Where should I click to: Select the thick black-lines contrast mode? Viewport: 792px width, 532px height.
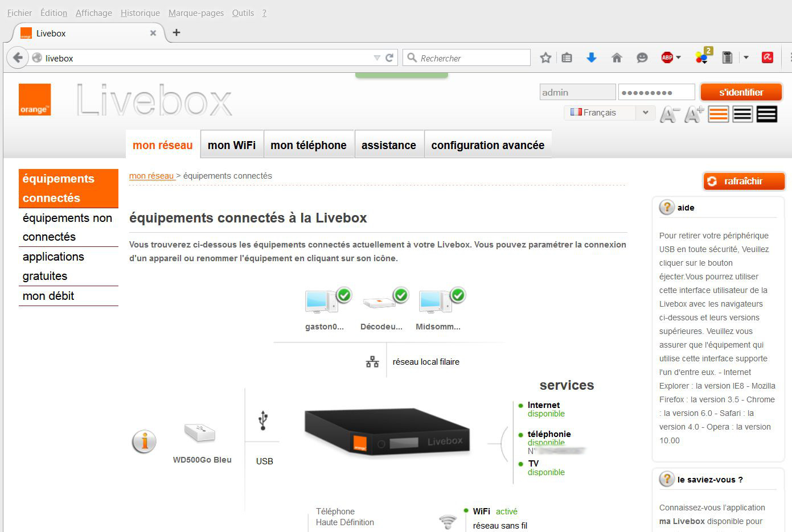767,114
